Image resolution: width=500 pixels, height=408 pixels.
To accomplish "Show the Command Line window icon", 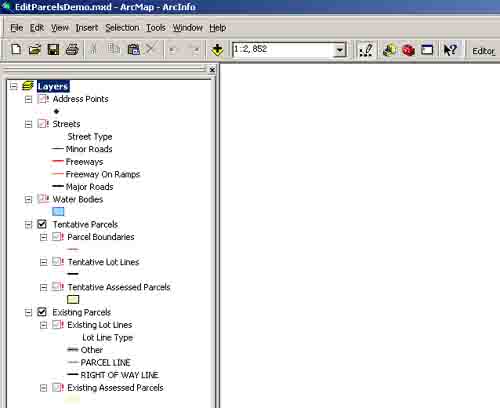I will click(x=427, y=50).
